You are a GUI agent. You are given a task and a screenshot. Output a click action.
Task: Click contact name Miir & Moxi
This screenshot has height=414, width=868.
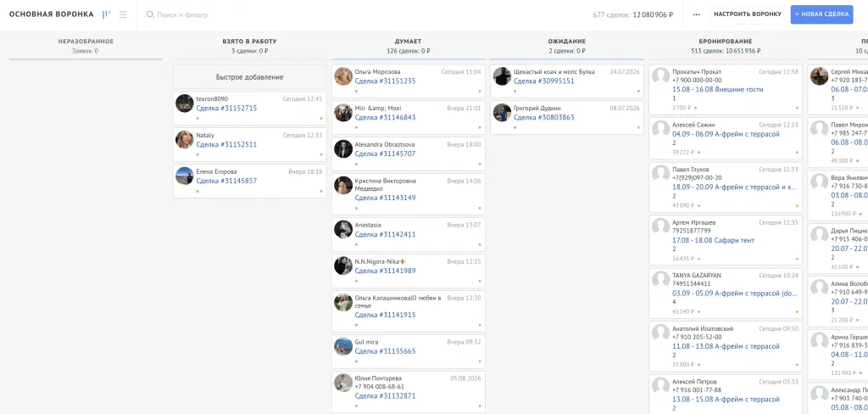pyautogui.click(x=378, y=108)
